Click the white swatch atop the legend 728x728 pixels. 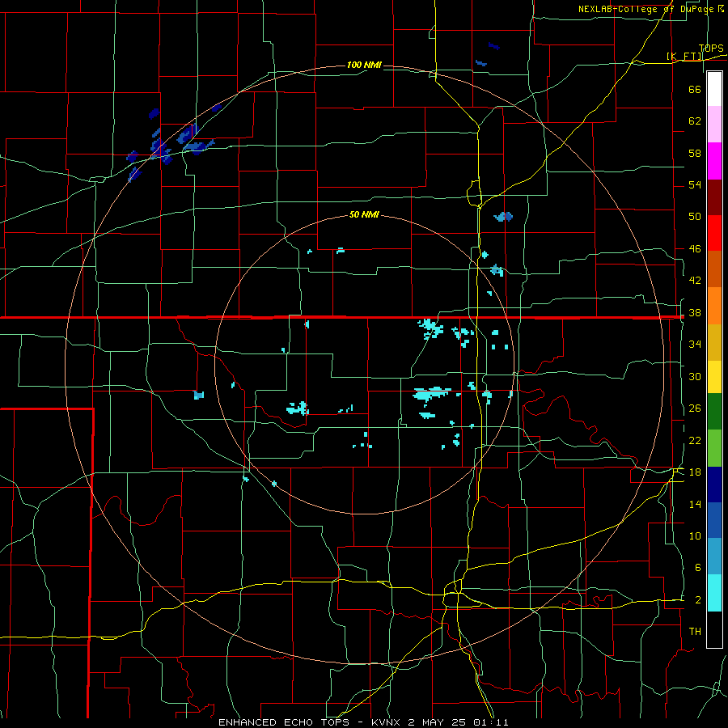(714, 89)
